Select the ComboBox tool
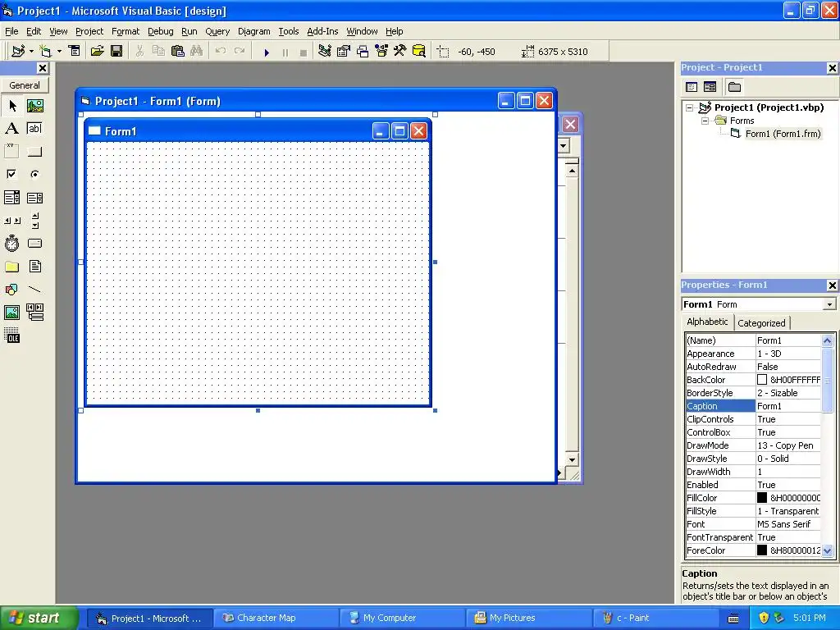840x630 pixels. 12,198
